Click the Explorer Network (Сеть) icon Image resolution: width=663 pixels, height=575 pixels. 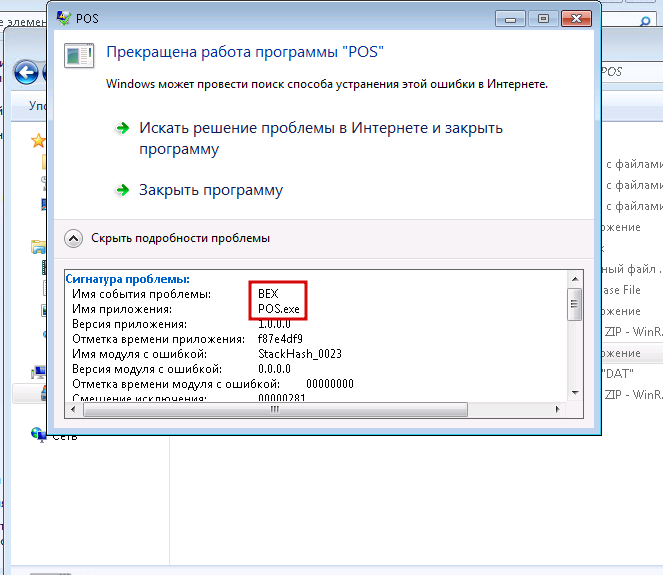[38, 434]
